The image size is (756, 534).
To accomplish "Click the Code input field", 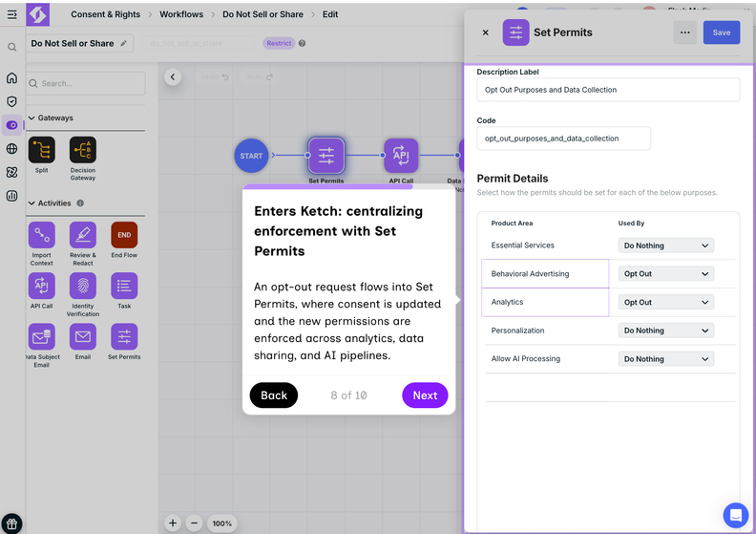I will [563, 139].
